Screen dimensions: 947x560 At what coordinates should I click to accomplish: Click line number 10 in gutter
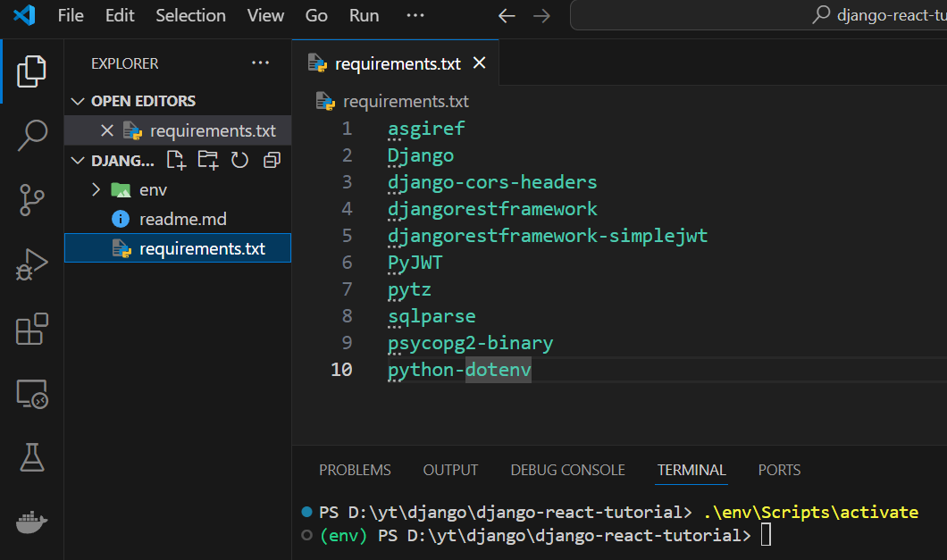[342, 370]
